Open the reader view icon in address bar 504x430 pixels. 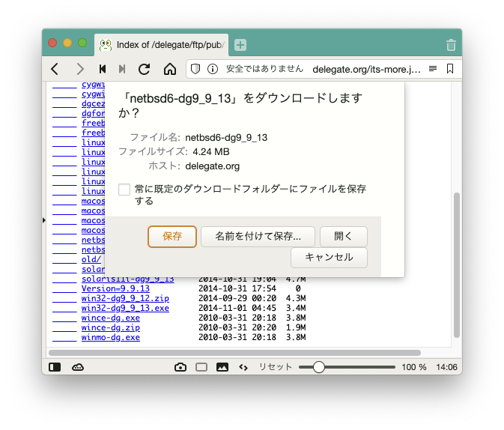pos(433,69)
